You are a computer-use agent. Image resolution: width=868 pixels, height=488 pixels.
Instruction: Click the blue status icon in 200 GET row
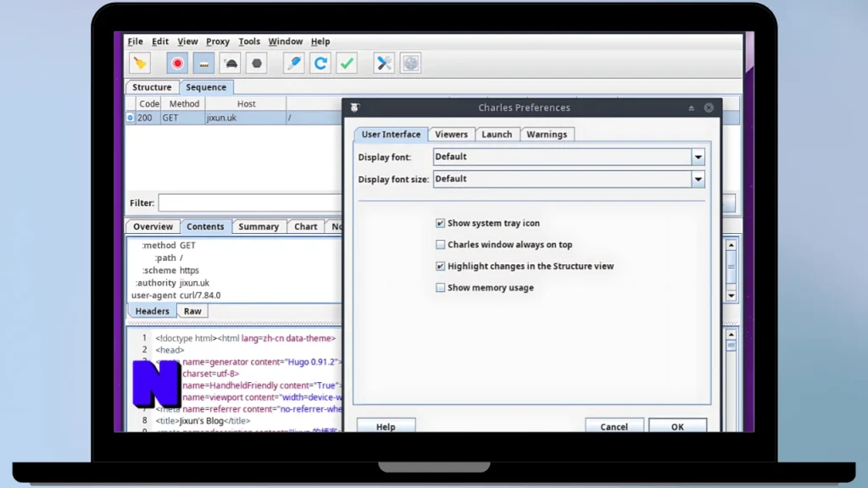(130, 118)
